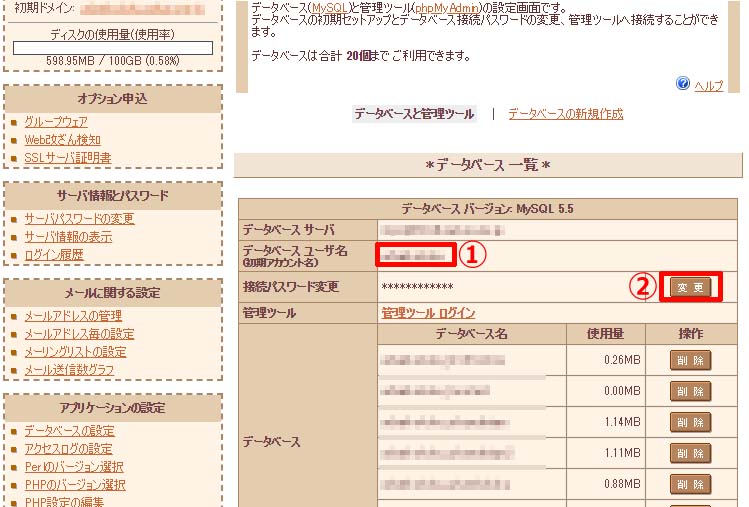The image size is (749, 507).
Task: Click the 変更 password change button
Action: [x=690, y=287]
